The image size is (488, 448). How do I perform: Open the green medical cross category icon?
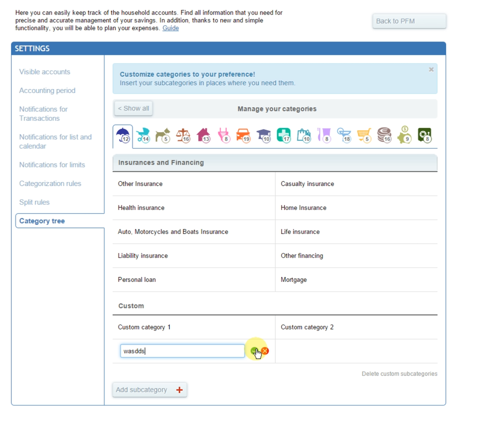pos(284,135)
